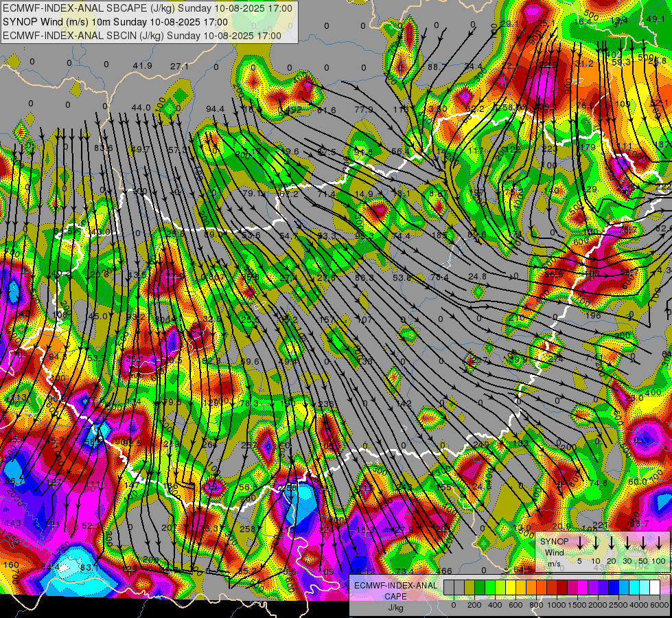This screenshot has height=618, width=672.
Task: Click the SYNOP wind arrow above 5
Action: click(580, 542)
